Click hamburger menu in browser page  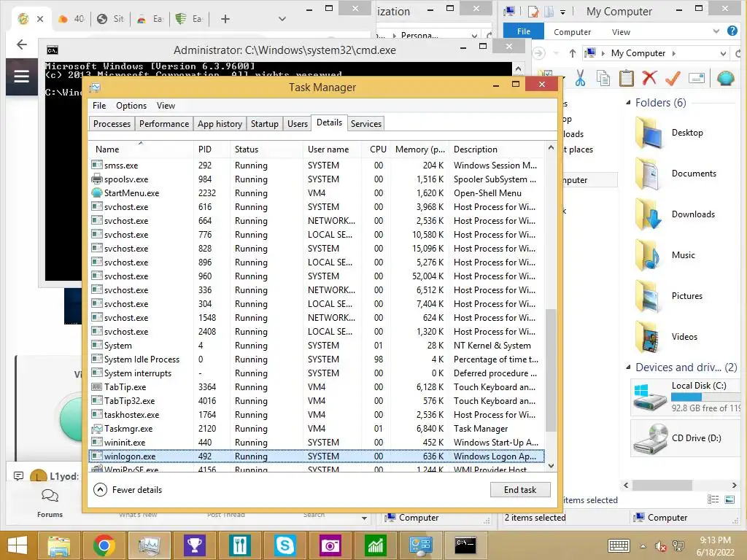point(21,77)
